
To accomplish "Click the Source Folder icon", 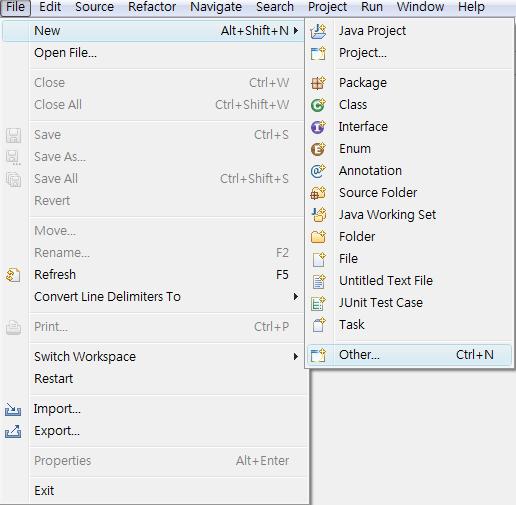I will (x=318, y=193).
